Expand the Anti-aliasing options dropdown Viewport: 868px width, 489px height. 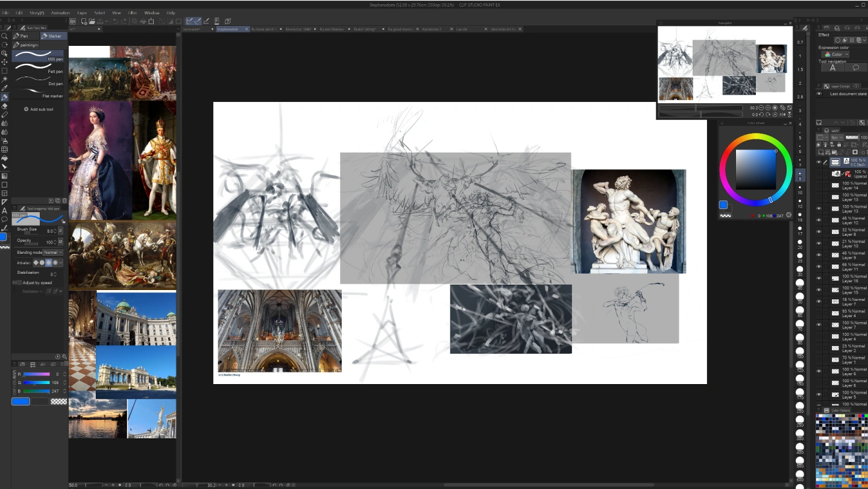click(x=62, y=262)
